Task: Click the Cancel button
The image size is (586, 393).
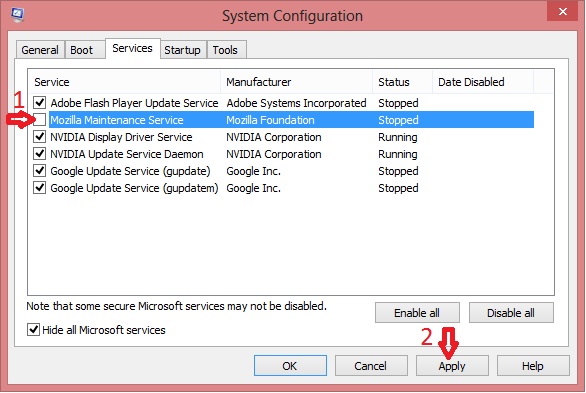Action: pos(371,366)
